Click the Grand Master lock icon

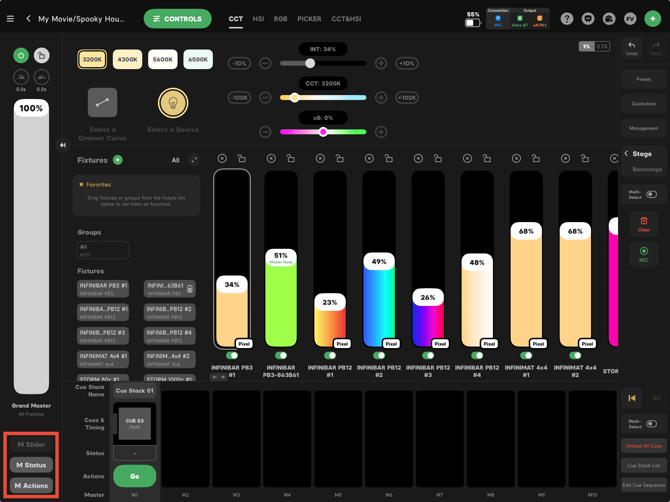click(41, 55)
